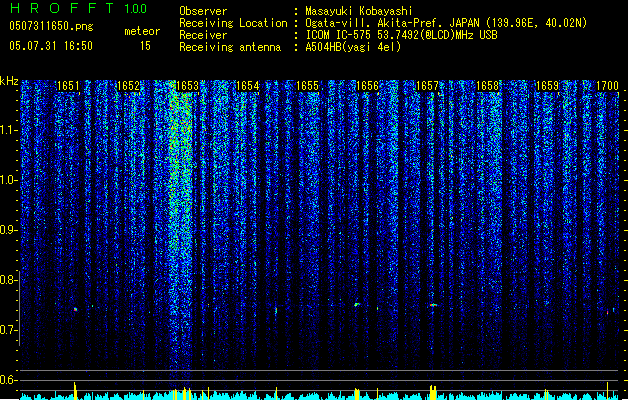Select the file name 0507311650.png
Viewport: 629px width, 400px height.
(51, 26)
